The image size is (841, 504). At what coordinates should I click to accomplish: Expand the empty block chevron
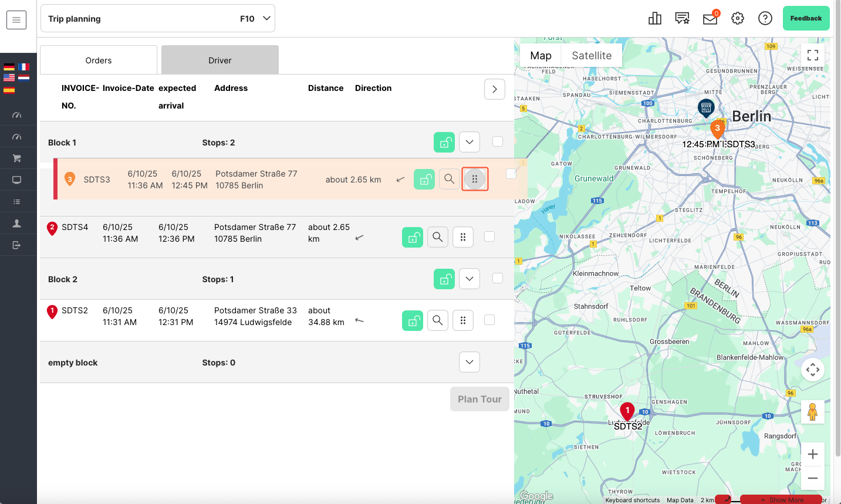[470, 362]
